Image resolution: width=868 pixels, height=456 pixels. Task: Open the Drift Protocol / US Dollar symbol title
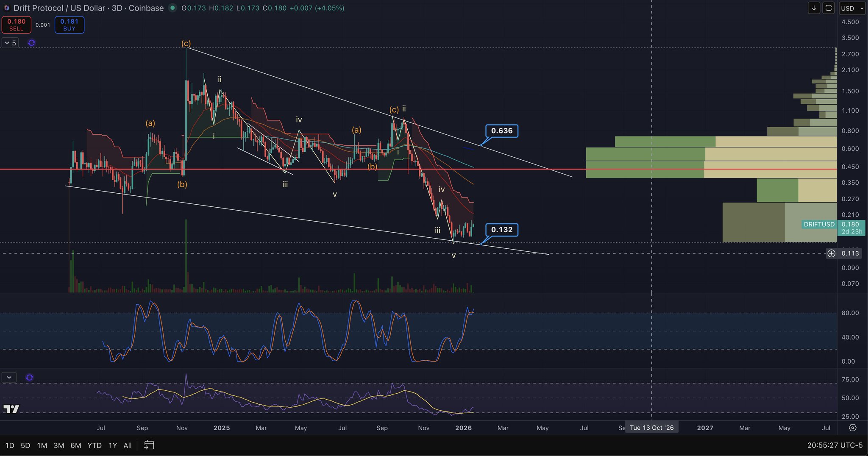coord(89,8)
